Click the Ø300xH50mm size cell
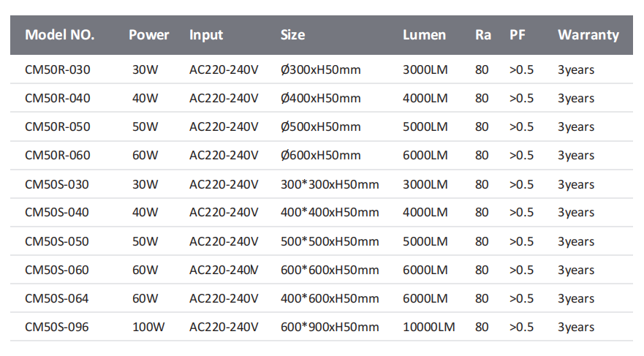 pos(320,70)
